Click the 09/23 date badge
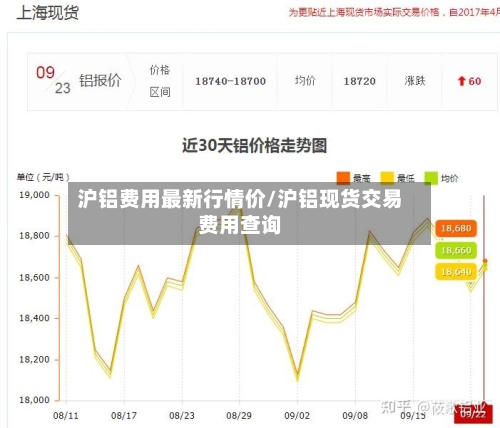 point(53,80)
